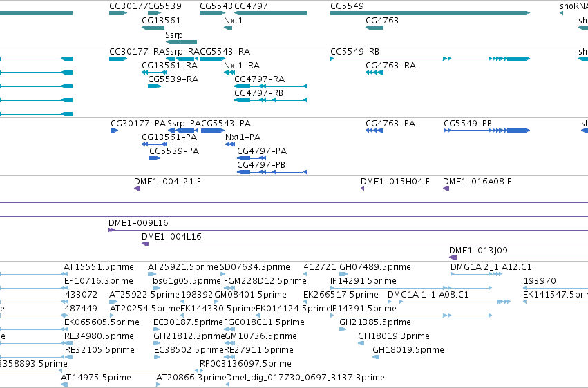Click the DMG1A.2_1.A12.C1 label
The image size is (588, 388).
[x=491, y=267]
